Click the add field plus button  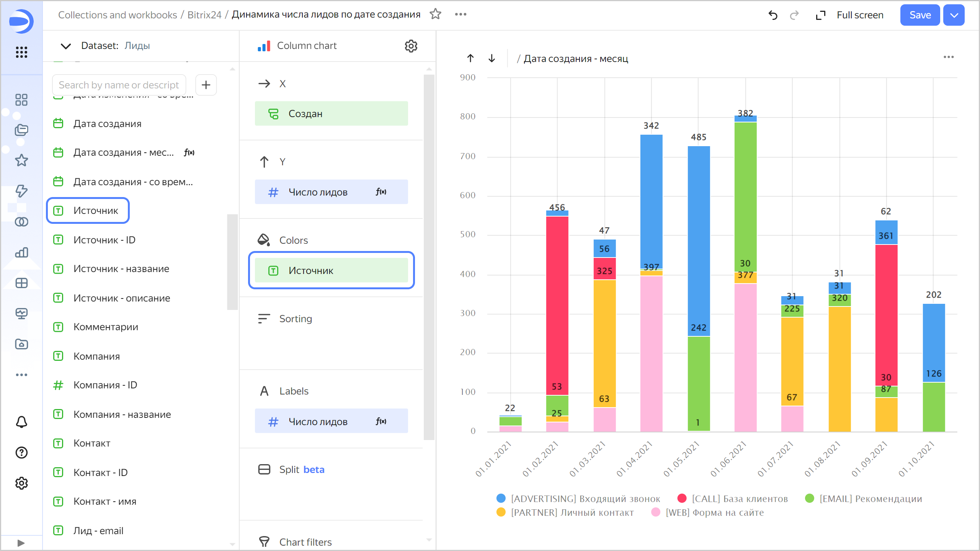(206, 85)
